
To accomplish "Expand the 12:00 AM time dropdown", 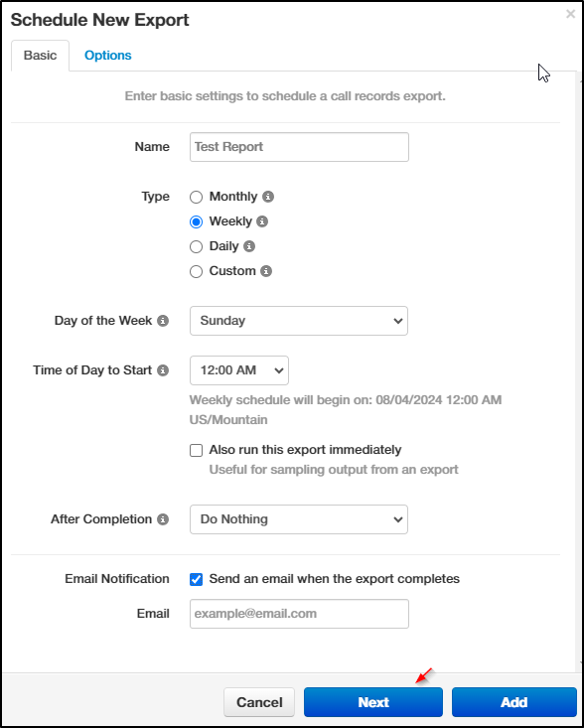I will coord(239,370).
